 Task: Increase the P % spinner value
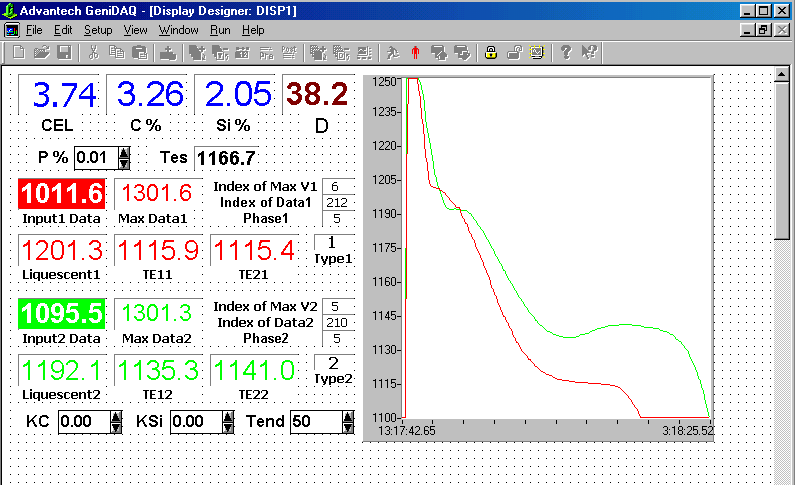click(124, 153)
